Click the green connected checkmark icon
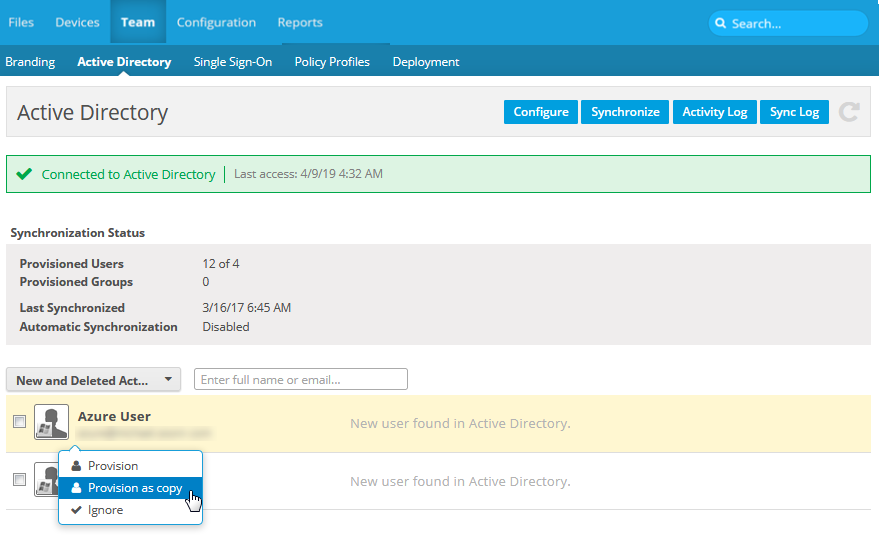The height and width of the screenshot is (541, 879). pyautogui.click(x=25, y=174)
